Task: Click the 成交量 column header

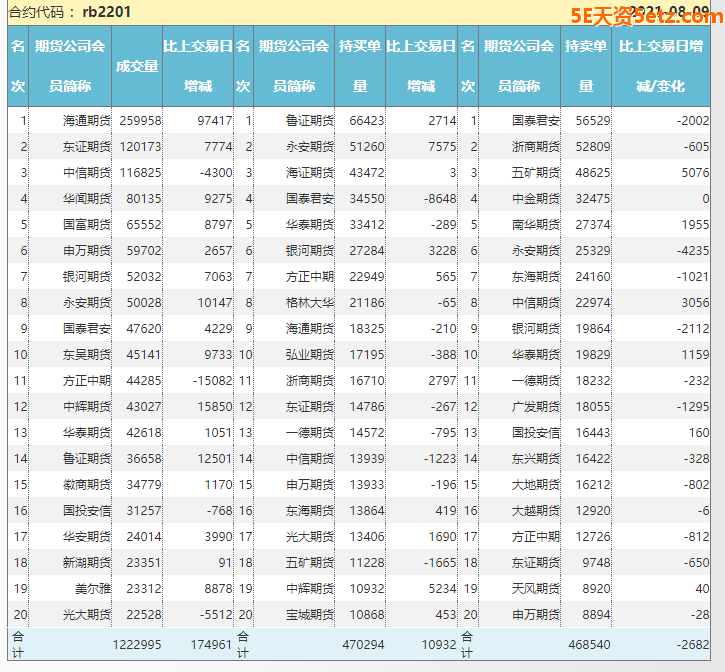Action: pos(137,66)
